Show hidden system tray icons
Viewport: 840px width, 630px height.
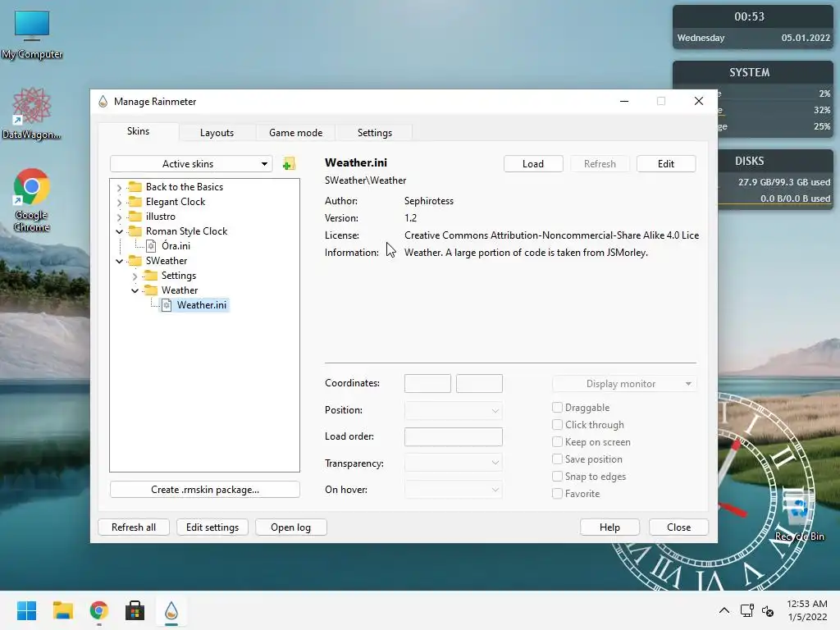(724, 610)
